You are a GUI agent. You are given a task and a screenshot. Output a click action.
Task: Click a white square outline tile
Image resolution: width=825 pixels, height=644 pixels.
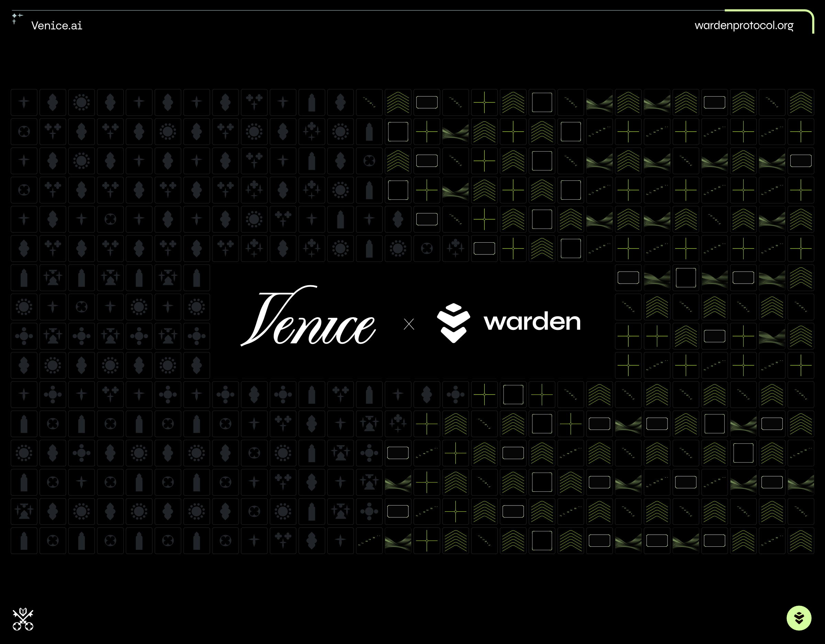(x=542, y=102)
